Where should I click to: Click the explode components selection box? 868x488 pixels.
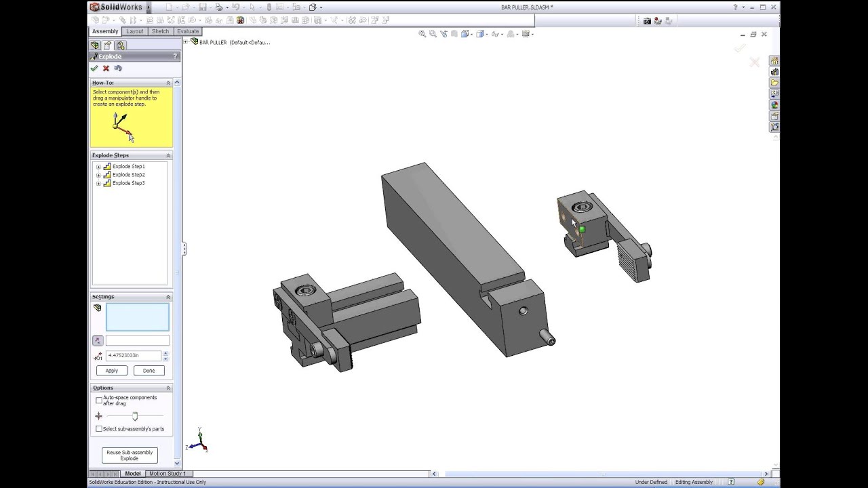138,317
